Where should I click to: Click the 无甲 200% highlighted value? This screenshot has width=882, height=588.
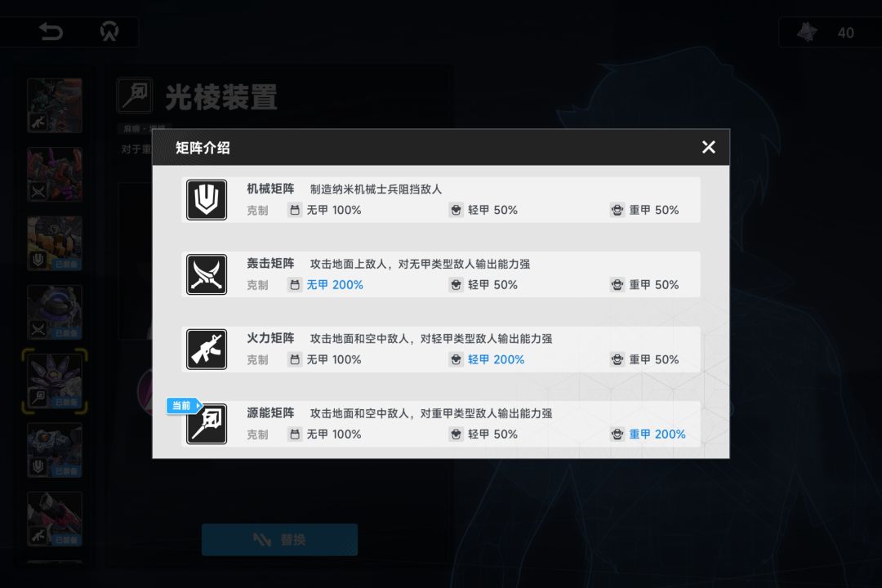tap(335, 285)
